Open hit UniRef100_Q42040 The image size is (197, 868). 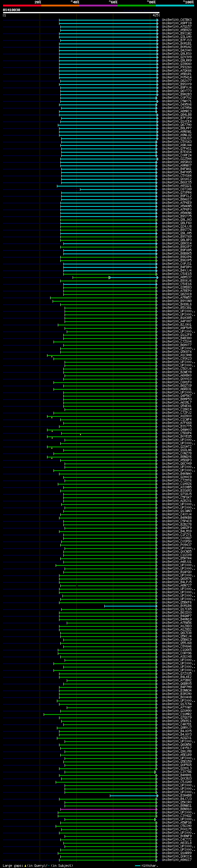(176, 50)
